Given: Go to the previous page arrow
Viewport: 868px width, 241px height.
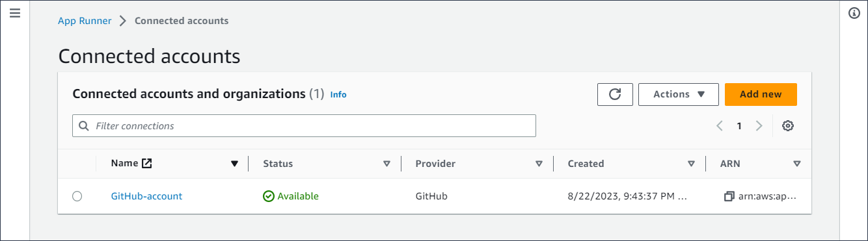Looking at the screenshot, I should 720,126.
